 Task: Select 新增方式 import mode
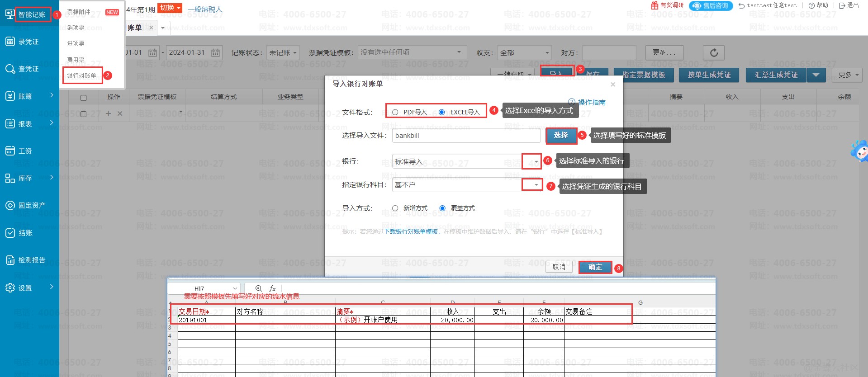point(395,208)
